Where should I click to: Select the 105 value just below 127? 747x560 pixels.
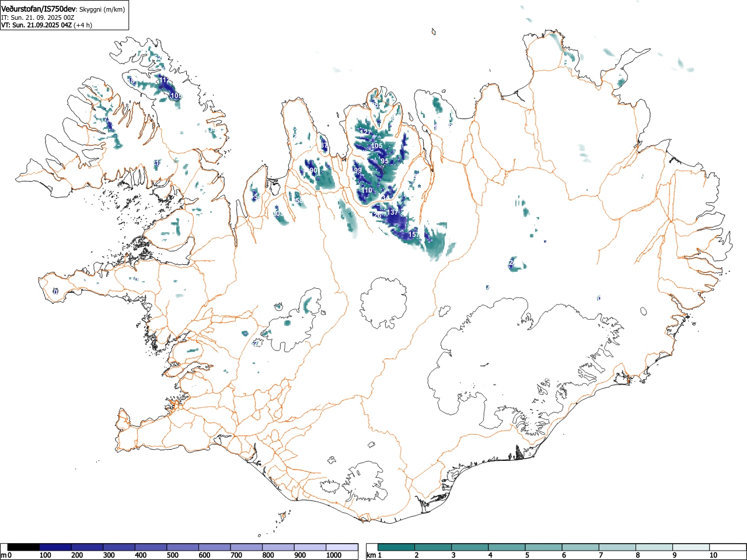(x=377, y=146)
